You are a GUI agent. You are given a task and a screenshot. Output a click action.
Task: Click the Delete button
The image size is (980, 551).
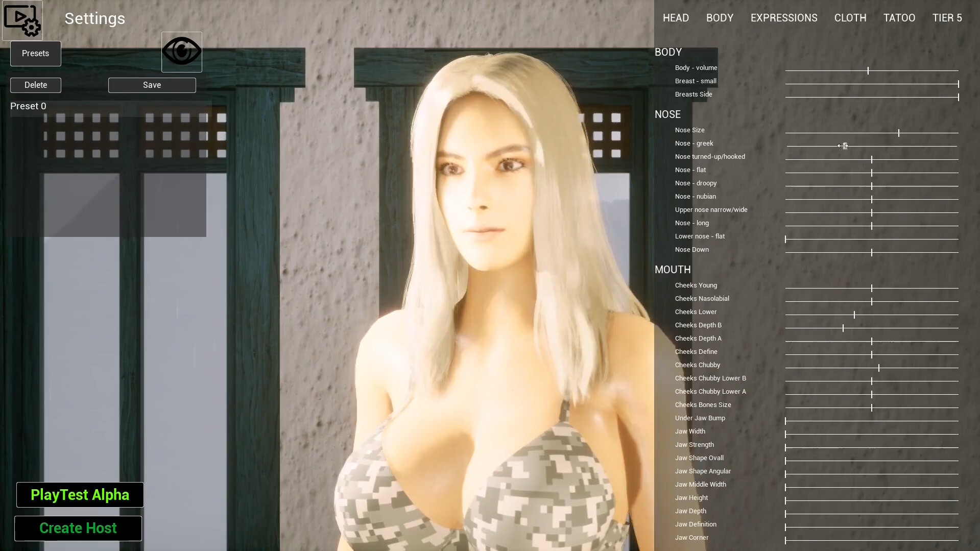(x=35, y=85)
